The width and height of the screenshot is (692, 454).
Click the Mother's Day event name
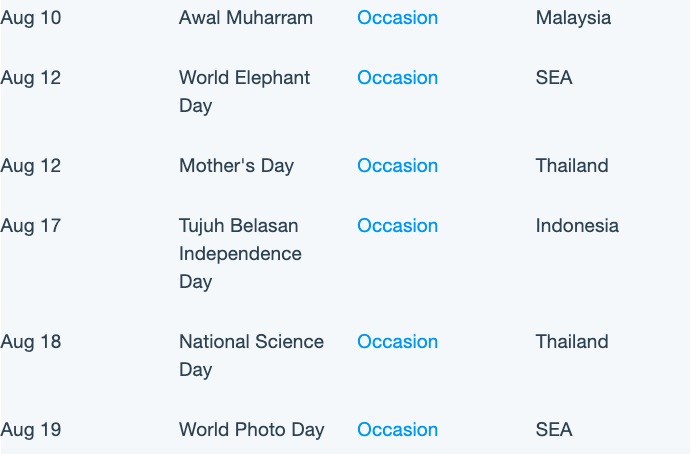pyautogui.click(x=236, y=166)
